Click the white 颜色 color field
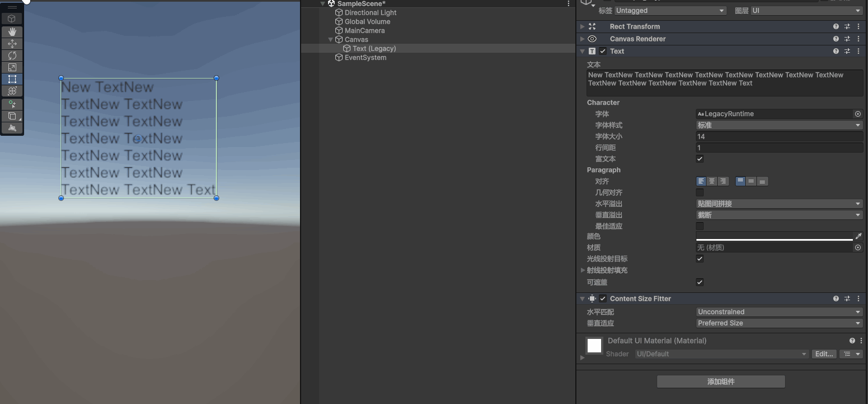This screenshot has height=404, width=868. tap(774, 236)
